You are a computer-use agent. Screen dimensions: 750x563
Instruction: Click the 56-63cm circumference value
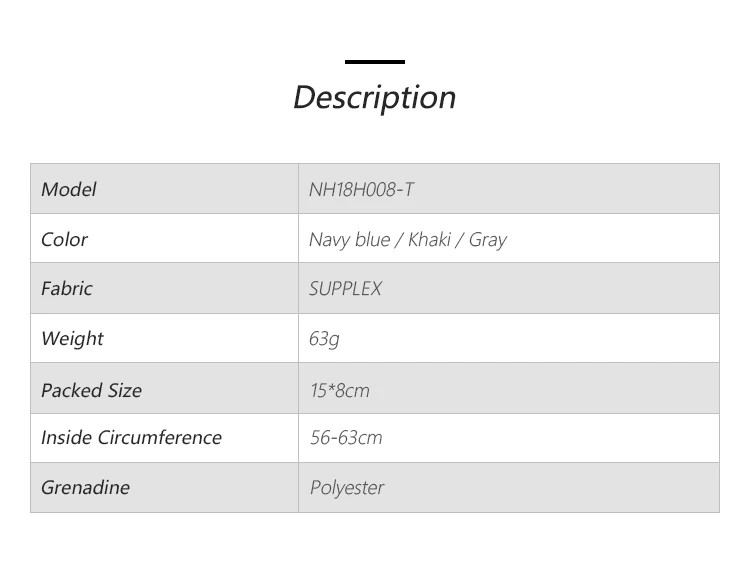345,437
